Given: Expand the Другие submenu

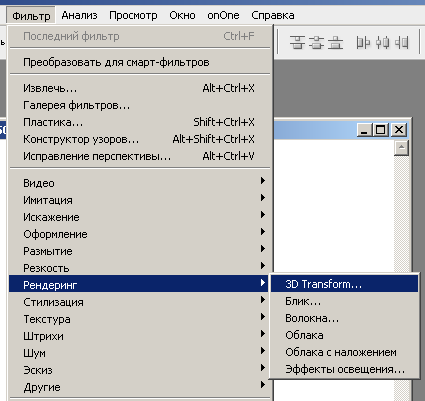Looking at the screenshot, I should pyautogui.click(x=140, y=387).
